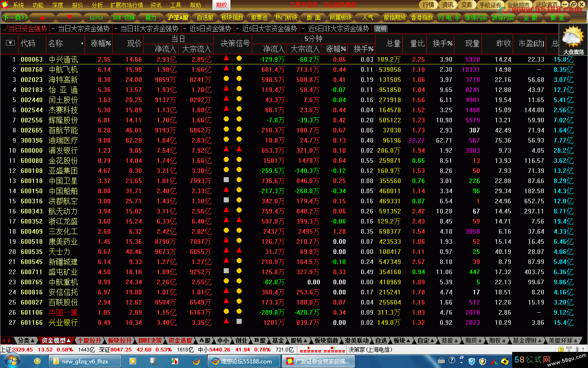This screenshot has width=588, height=368.
Task: Toggle the DDE 切换 button
Action: pos(124,17)
